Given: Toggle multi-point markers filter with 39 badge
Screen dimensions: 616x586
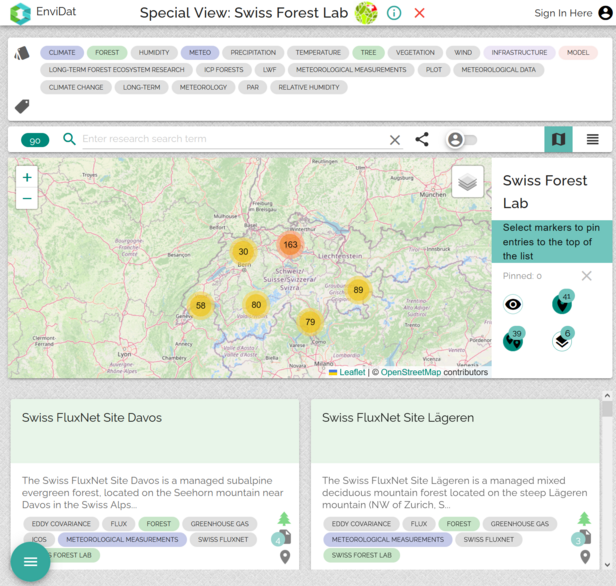Looking at the screenshot, I should 513,339.
